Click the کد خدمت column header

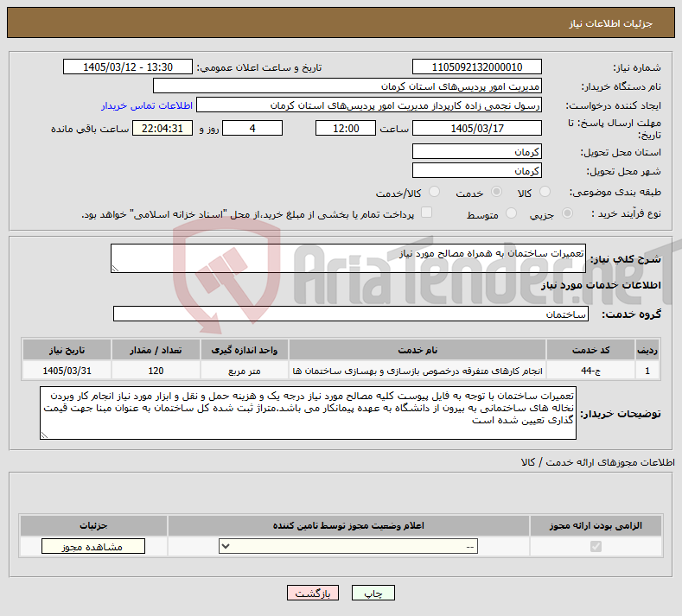coord(590,350)
